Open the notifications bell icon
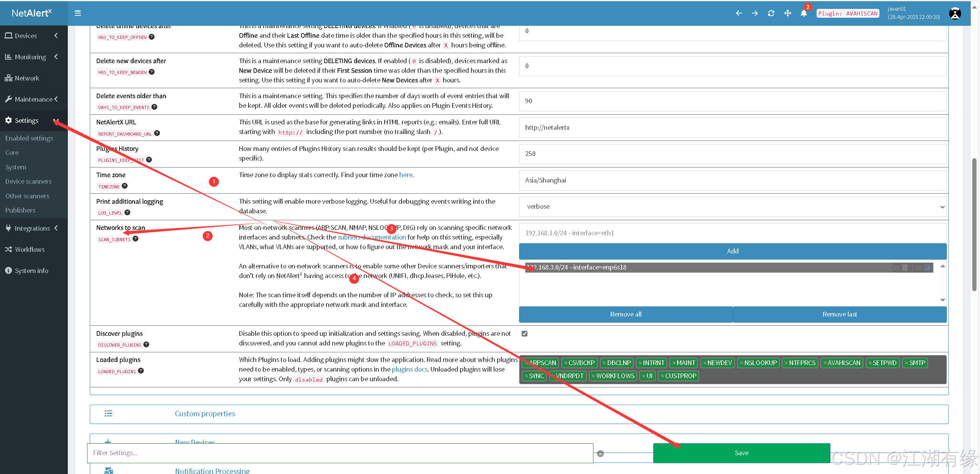The width and height of the screenshot is (980, 474). 804,13
